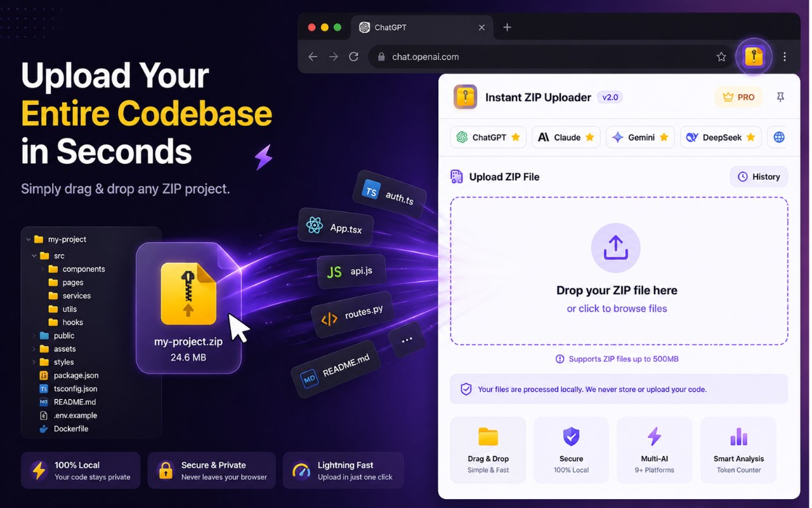
Task: Click the Dockerfile whale icon
Action: 44,429
